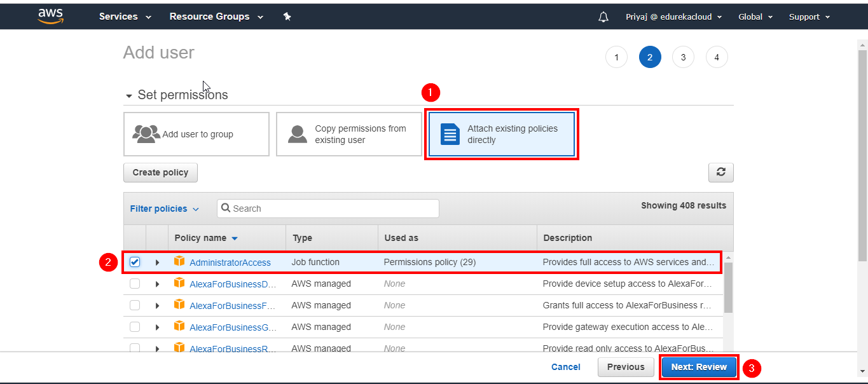The width and height of the screenshot is (868, 384).
Task: Check the AlexaForBusinessD... policy checkbox
Action: pyautogui.click(x=135, y=284)
